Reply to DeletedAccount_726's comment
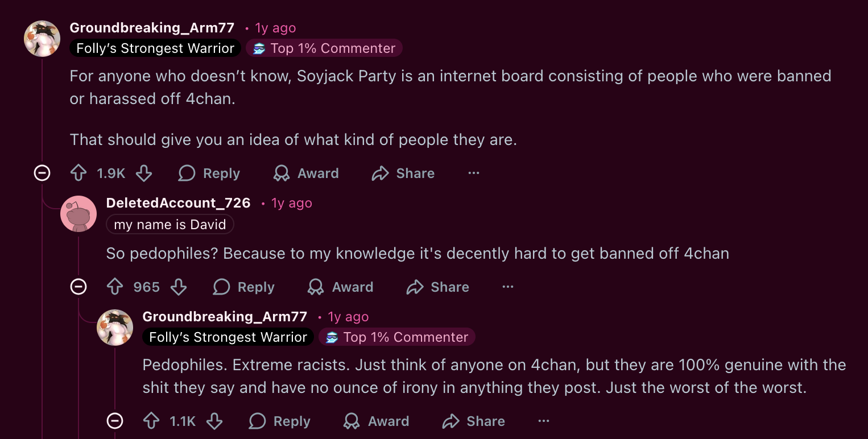868x439 pixels. coord(243,287)
